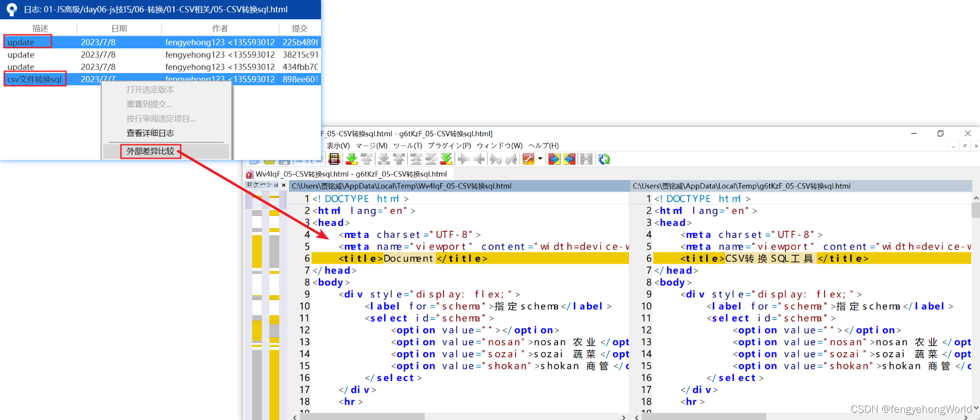Jump to First Difference toolbar icon
980x420 pixels.
point(416,159)
